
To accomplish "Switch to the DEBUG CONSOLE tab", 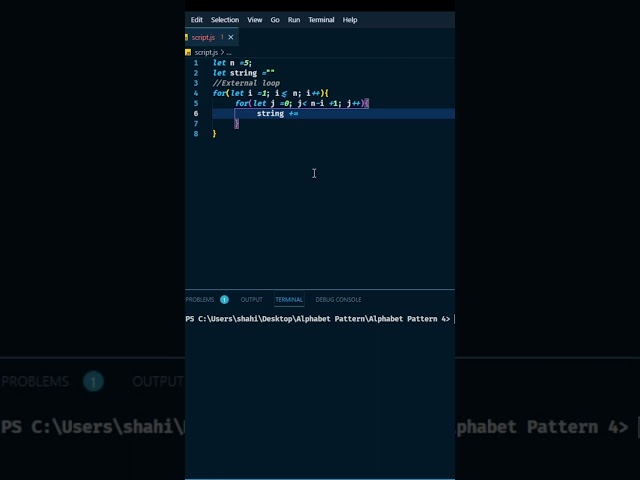I will coord(338,300).
